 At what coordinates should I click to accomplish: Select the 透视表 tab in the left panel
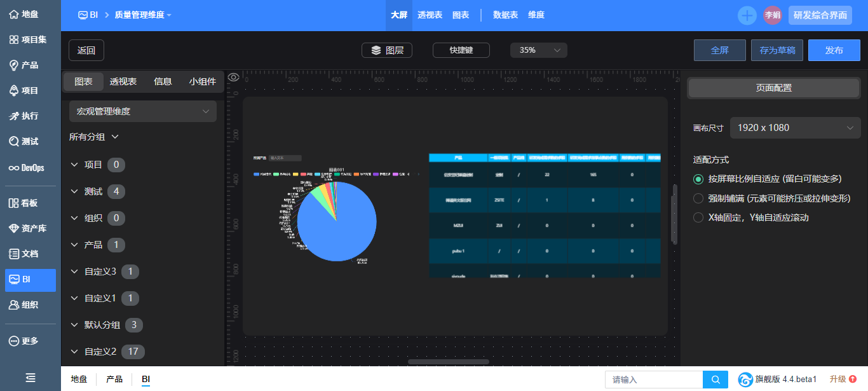pyautogui.click(x=123, y=81)
